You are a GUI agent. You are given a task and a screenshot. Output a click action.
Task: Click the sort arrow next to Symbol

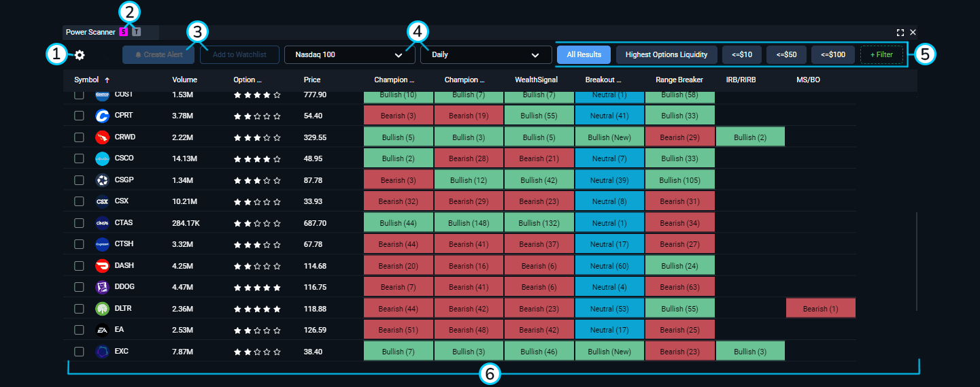(107, 80)
